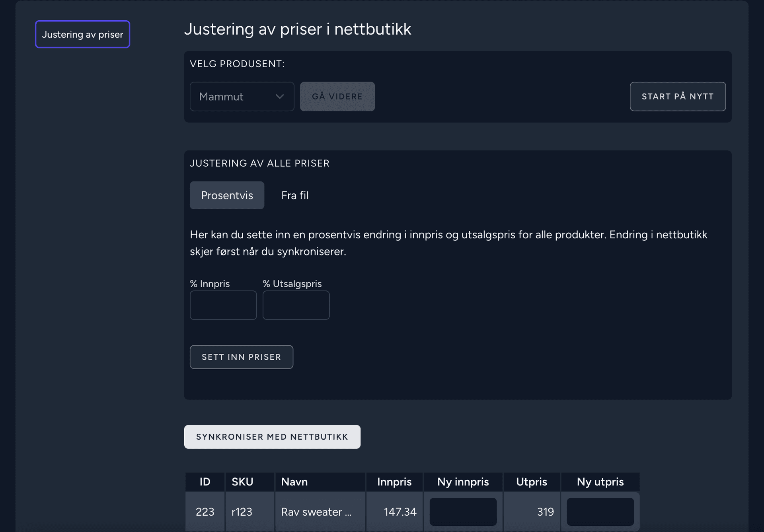Click the ID column header
Image resolution: width=764 pixels, height=532 pixels.
click(x=205, y=482)
